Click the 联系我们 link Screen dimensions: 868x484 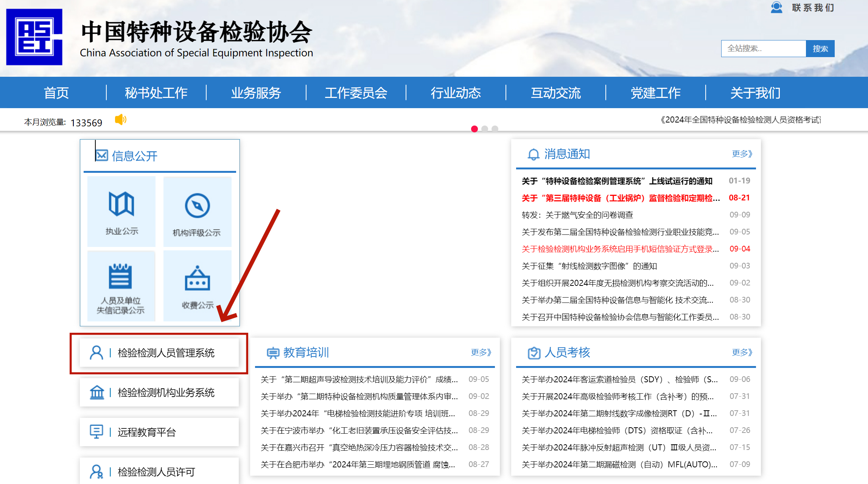(x=813, y=8)
